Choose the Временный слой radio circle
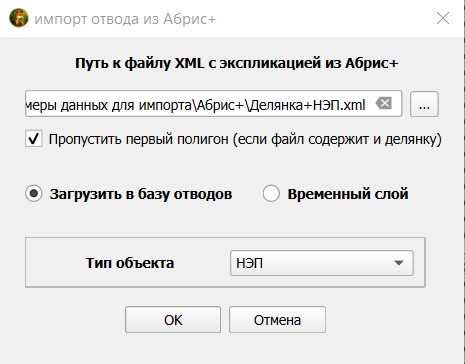Screen dimensions: 465x364 271,194
